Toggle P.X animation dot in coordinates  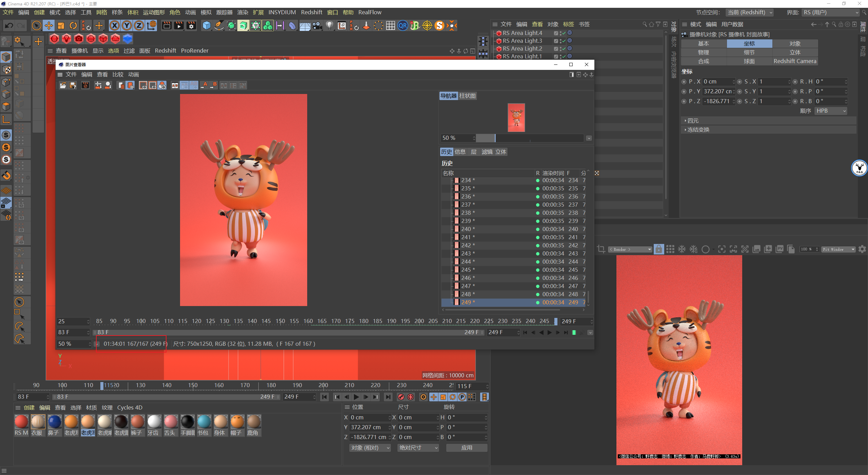(x=684, y=82)
